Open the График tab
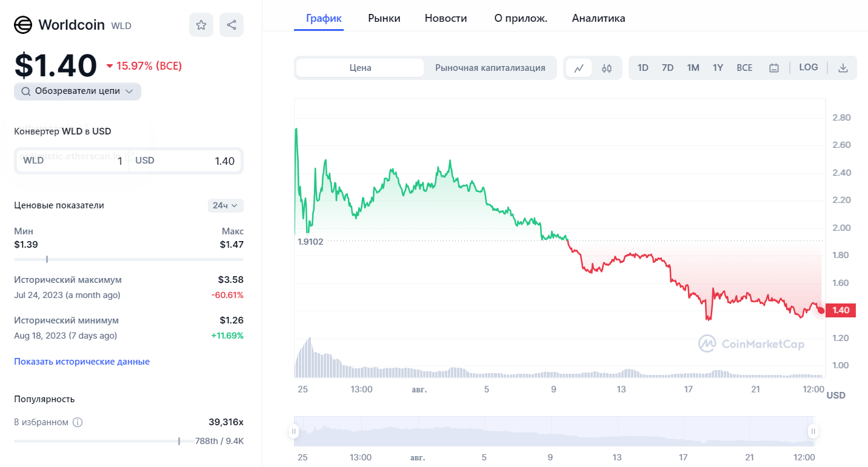The height and width of the screenshot is (467, 868). (x=324, y=18)
